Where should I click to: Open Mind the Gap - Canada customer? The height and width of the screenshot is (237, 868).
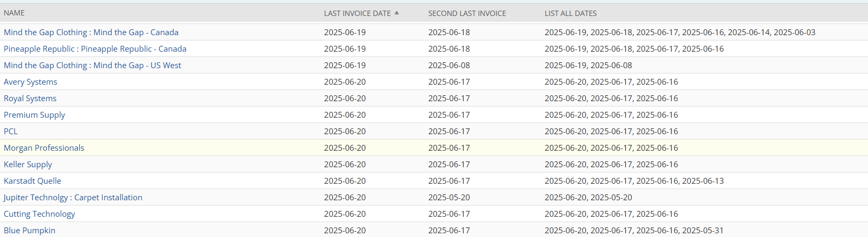pos(91,32)
